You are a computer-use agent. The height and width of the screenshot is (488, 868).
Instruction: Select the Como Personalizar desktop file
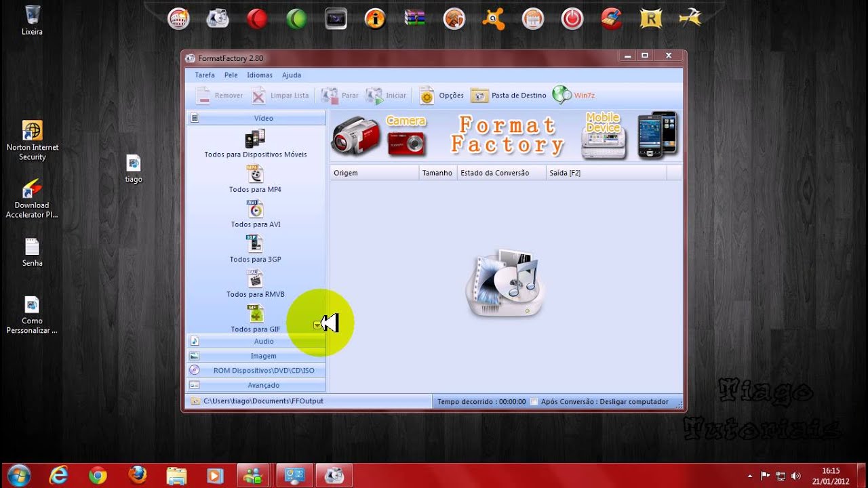click(32, 315)
